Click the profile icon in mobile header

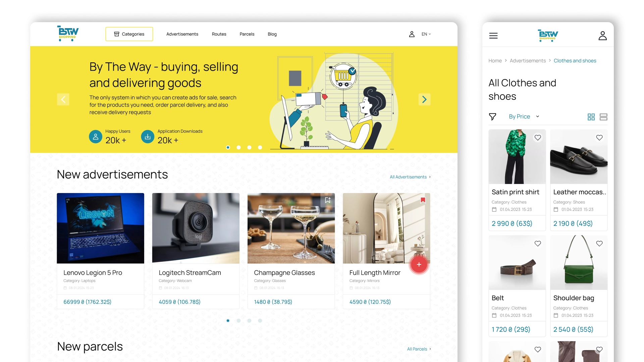[603, 36]
